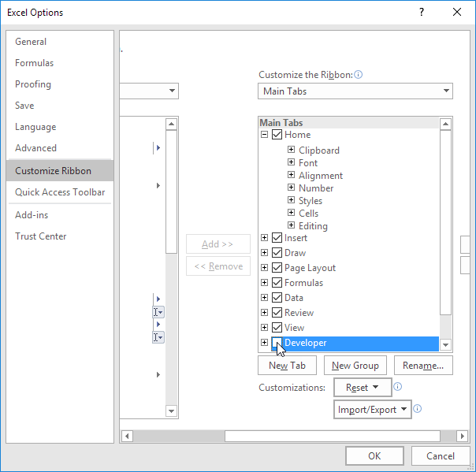This screenshot has width=476, height=472.
Task: Open the Main Tabs dropdown
Action: tap(355, 91)
